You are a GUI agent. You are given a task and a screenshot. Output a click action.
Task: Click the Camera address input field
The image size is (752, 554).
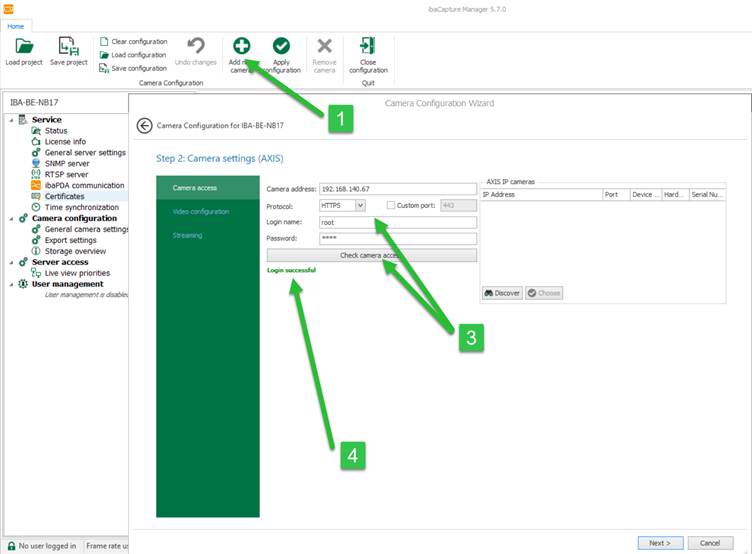pyautogui.click(x=398, y=189)
